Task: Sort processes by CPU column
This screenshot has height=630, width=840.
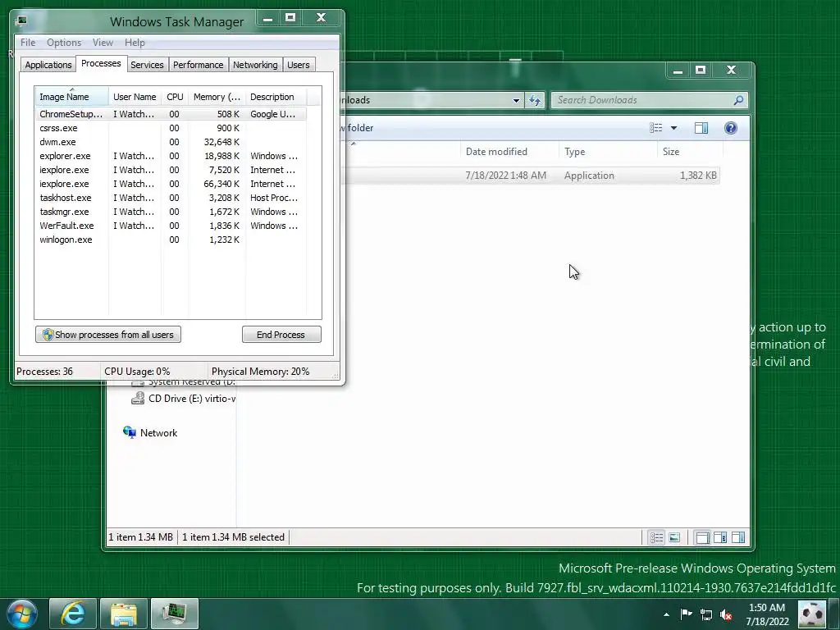Action: 175,97
